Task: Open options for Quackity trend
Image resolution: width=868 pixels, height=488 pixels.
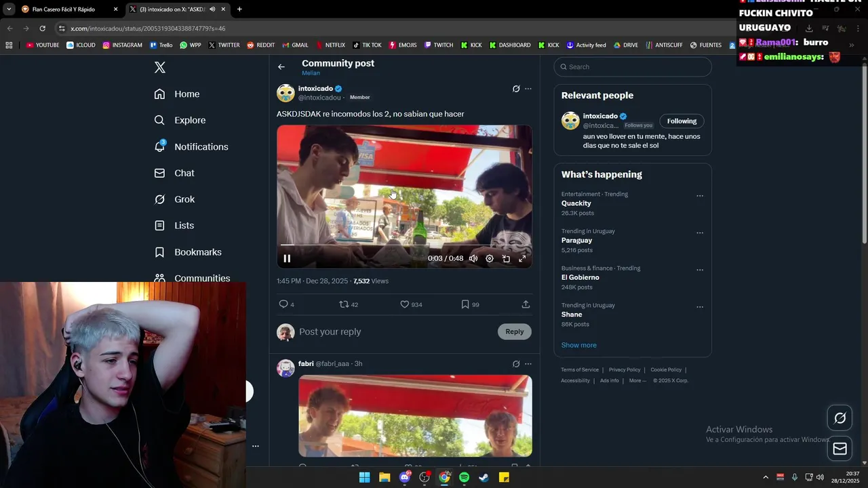Action: tap(700, 196)
